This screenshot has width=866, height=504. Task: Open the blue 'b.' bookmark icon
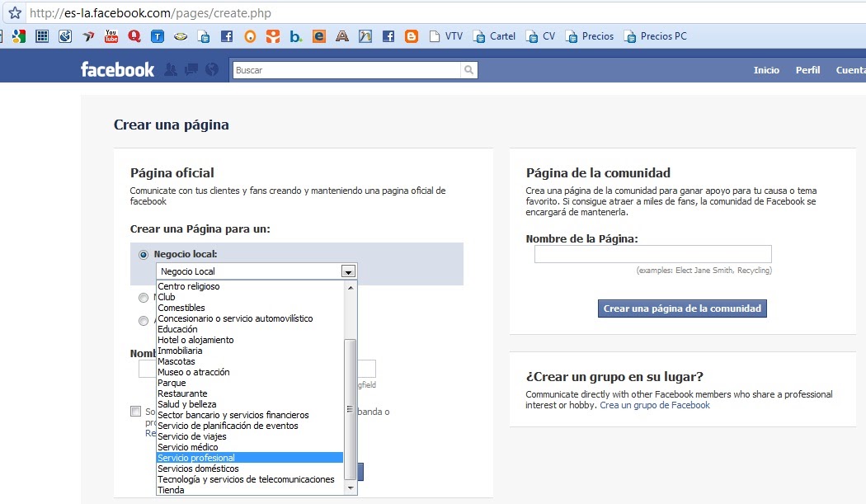click(x=296, y=36)
